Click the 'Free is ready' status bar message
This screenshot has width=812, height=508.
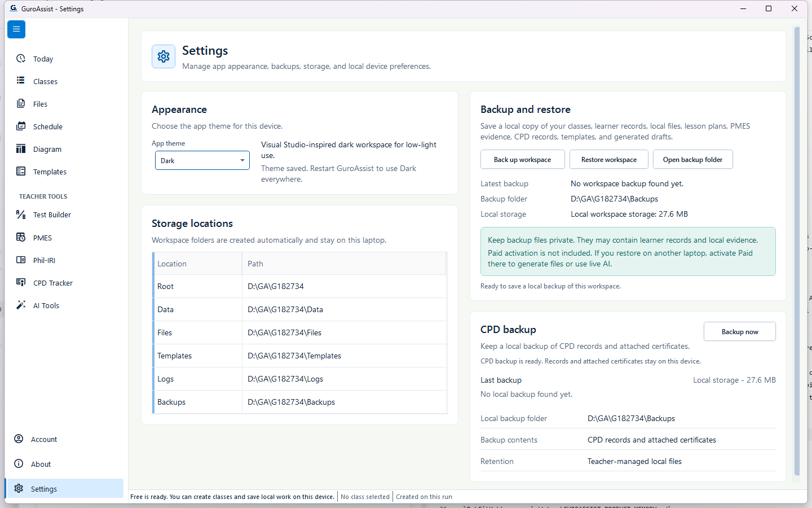click(232, 497)
